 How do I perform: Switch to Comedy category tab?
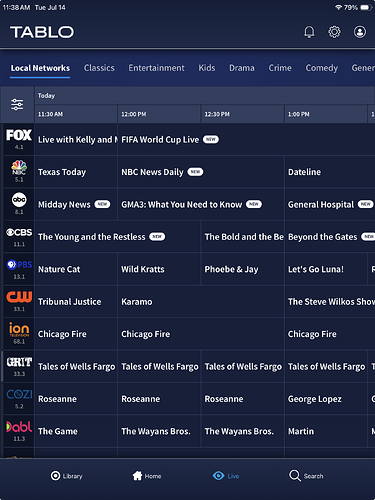(x=322, y=68)
